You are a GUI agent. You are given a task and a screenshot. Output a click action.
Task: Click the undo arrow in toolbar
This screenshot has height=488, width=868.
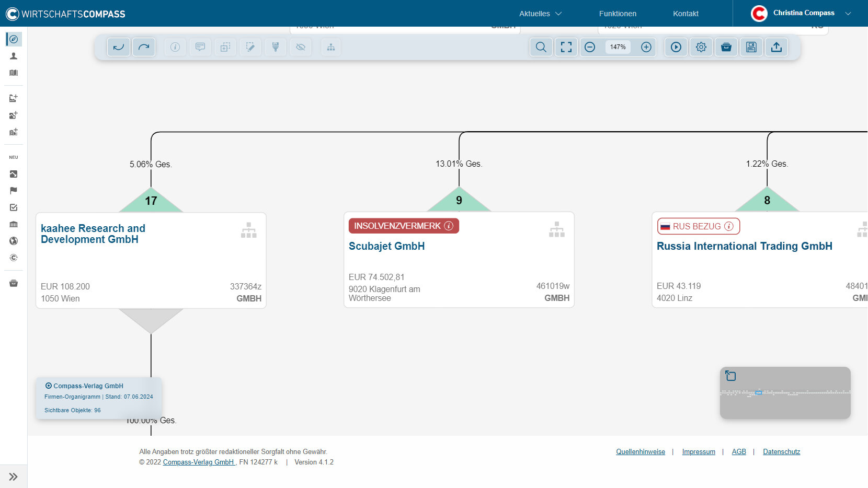119,47
